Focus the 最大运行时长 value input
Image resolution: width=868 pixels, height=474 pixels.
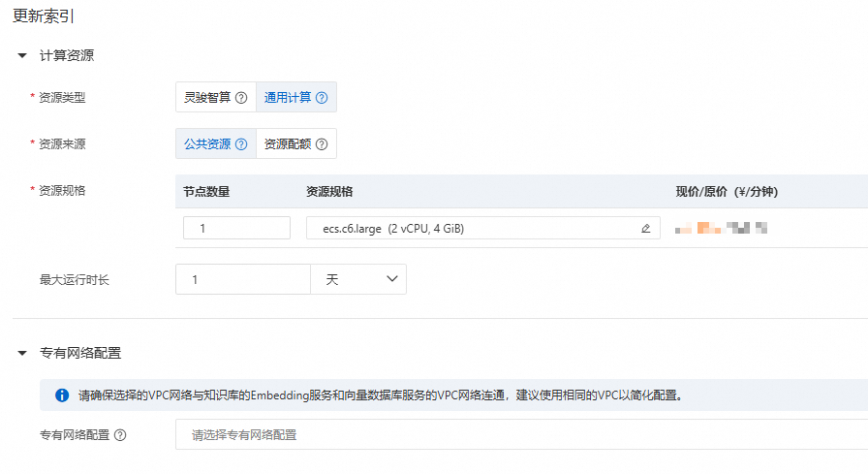point(243,279)
